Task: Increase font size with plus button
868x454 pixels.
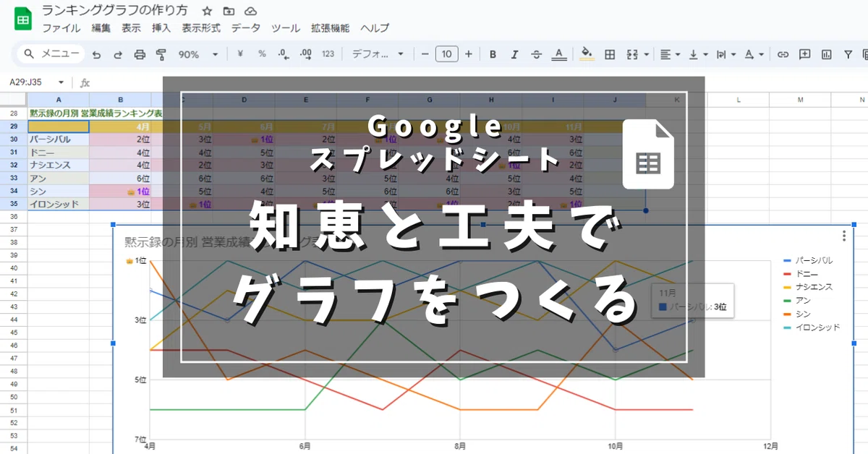Action: click(x=469, y=54)
